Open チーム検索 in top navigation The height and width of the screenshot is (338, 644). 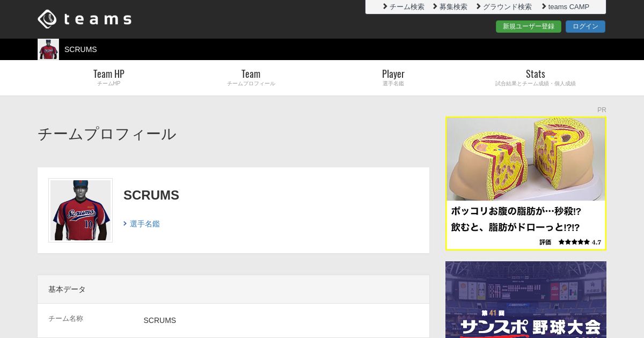point(407,7)
